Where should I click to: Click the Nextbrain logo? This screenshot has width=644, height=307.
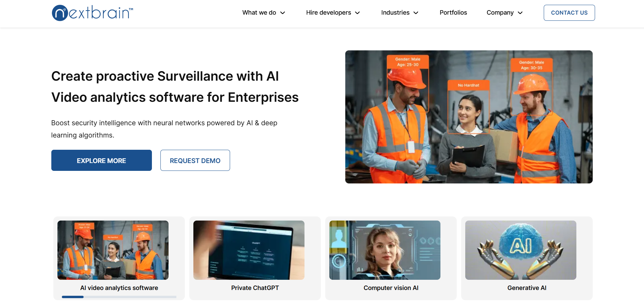tap(92, 13)
